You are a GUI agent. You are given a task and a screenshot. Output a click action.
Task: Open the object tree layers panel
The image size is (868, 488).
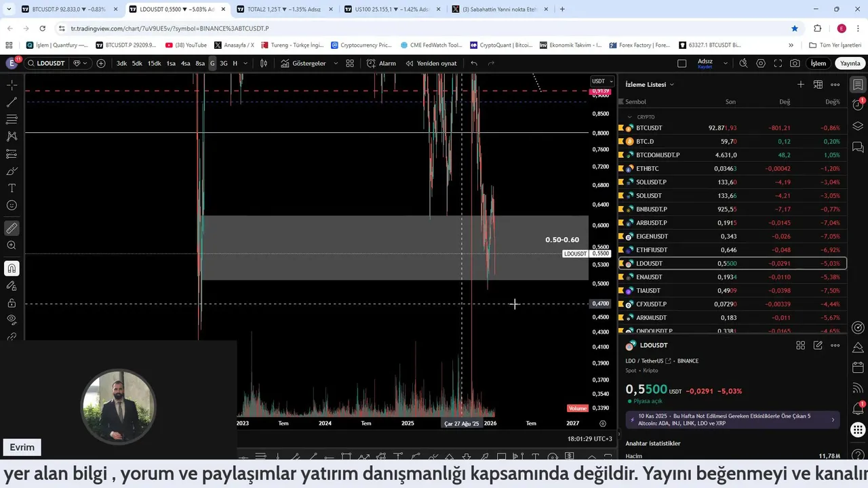(x=858, y=126)
